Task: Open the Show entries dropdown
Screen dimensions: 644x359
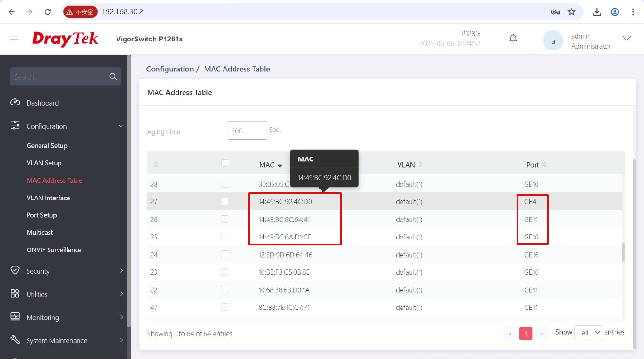Action: [x=588, y=333]
